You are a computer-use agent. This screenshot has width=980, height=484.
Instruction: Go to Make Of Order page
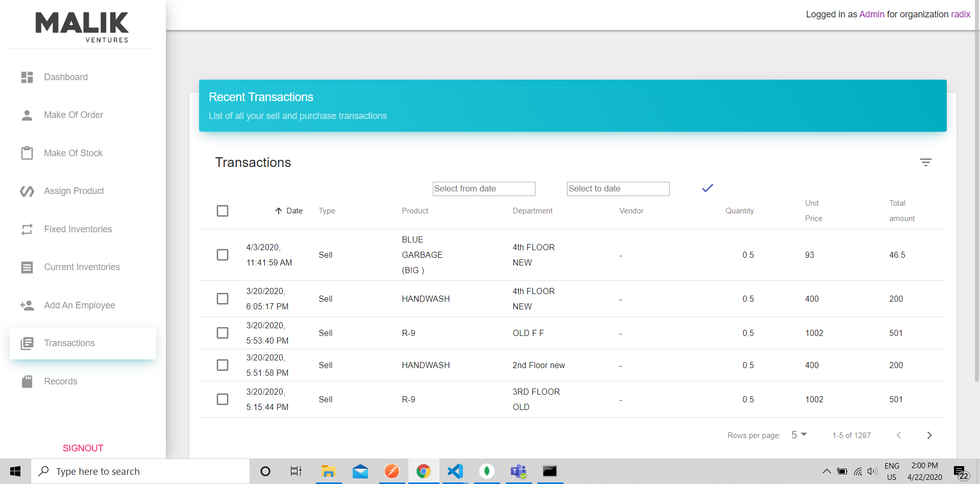coord(83,115)
